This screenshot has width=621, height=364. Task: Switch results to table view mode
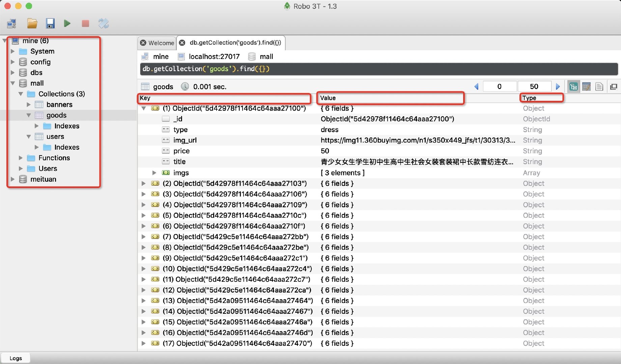point(586,86)
